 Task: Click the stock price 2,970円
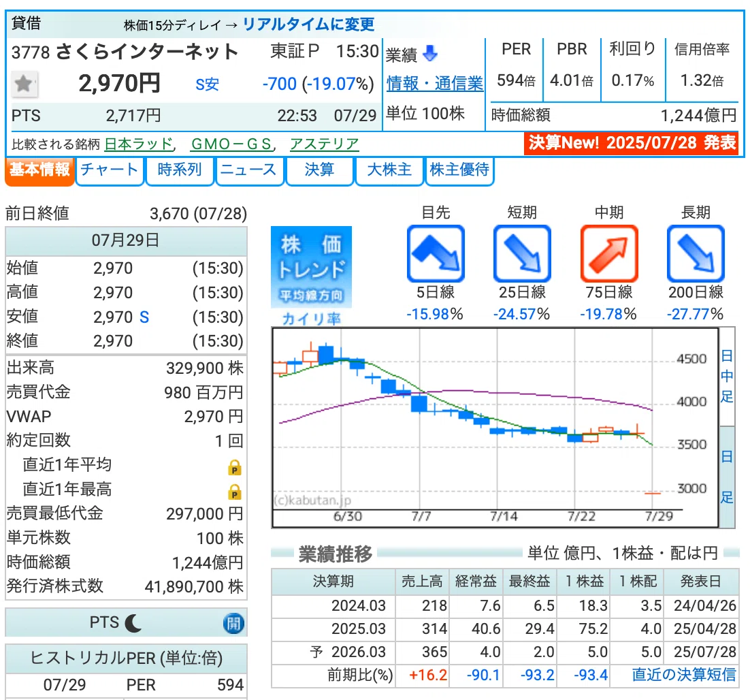(x=119, y=84)
